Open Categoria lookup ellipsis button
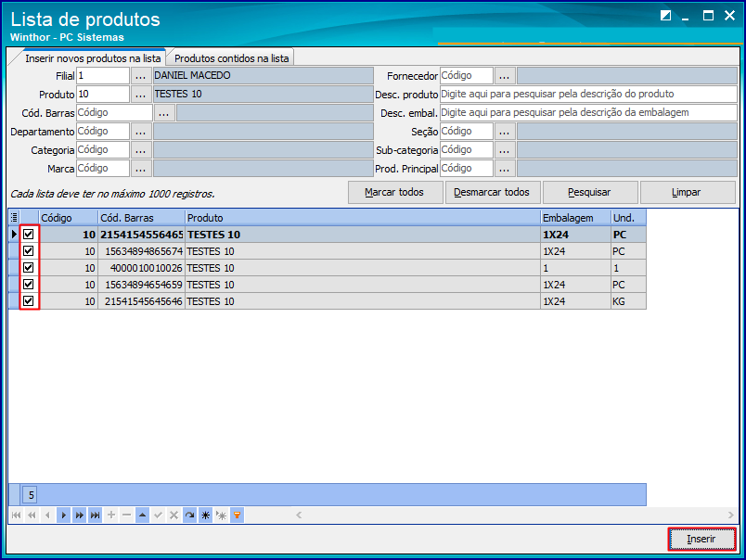This screenshot has width=746, height=560. (x=140, y=150)
